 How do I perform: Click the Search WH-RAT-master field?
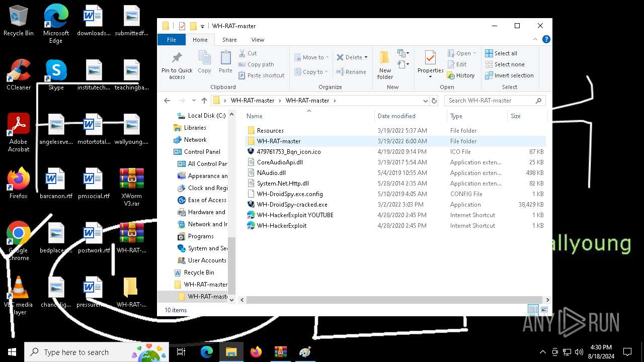point(495,101)
